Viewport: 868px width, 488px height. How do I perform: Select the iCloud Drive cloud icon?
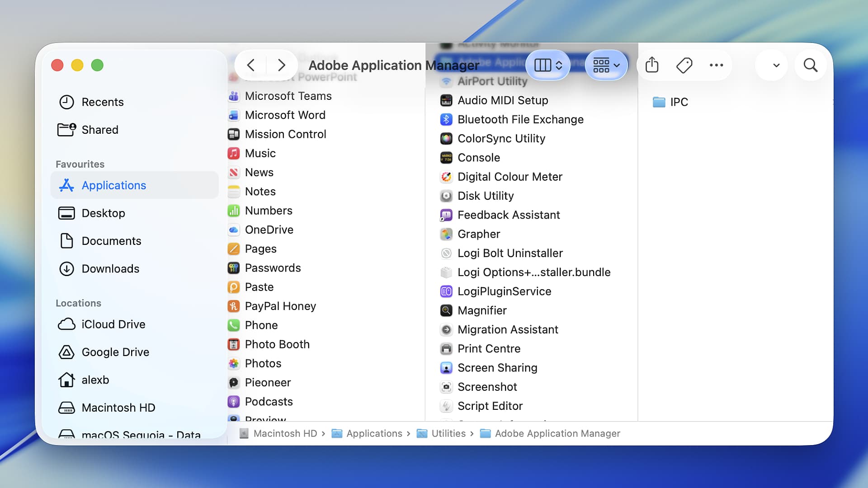tap(67, 324)
